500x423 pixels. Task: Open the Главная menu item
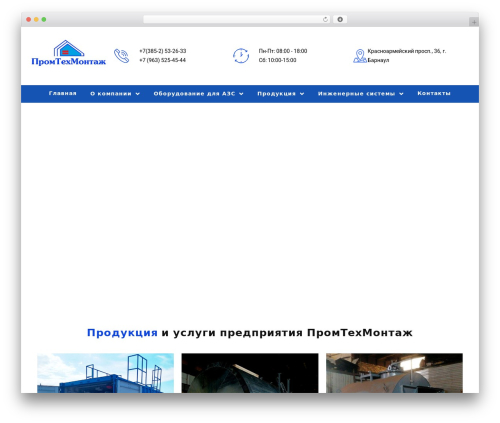point(63,93)
